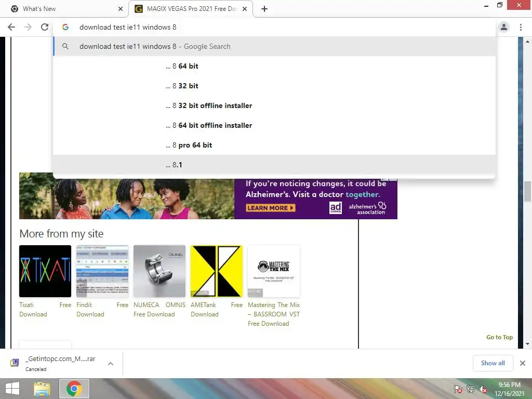Choose the '8 64 bit' suggestion
Viewport: 532px width, 399px height.
274,66
